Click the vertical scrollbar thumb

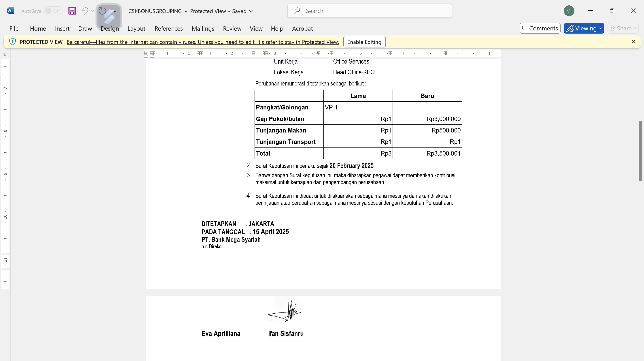tap(640, 151)
